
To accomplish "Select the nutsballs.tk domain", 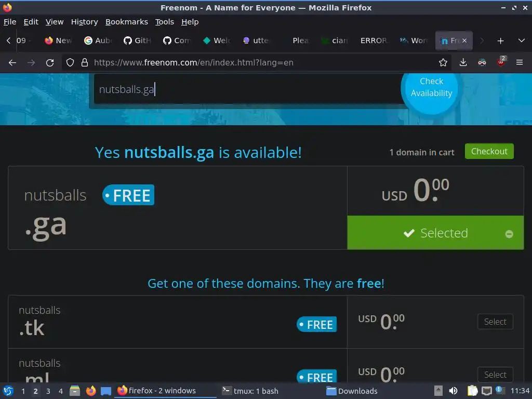I will (x=495, y=322).
